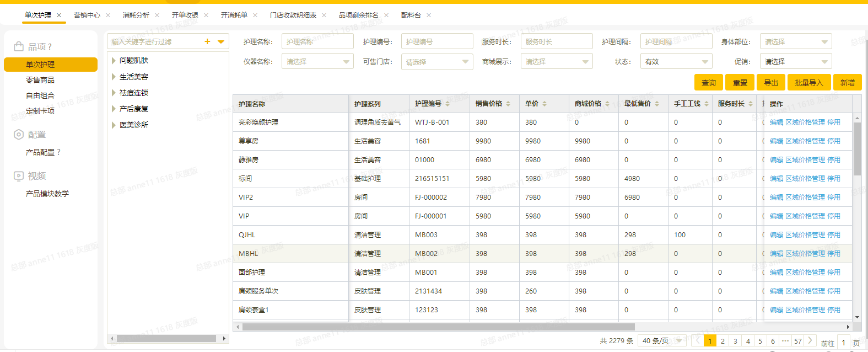The image size is (868, 352).
Task: Select 自由组合 in the sidebar
Action: (x=40, y=95)
